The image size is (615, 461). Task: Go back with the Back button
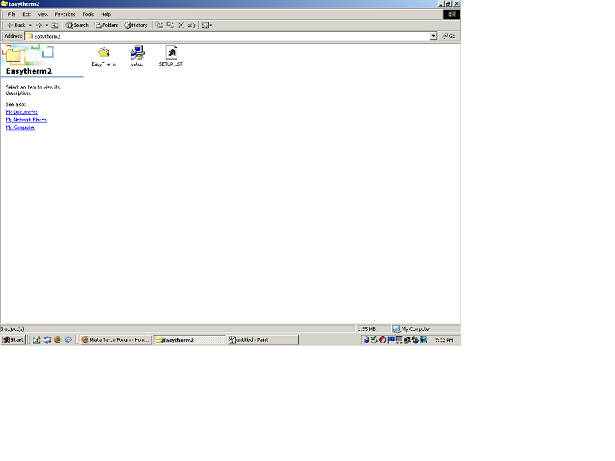pos(16,25)
